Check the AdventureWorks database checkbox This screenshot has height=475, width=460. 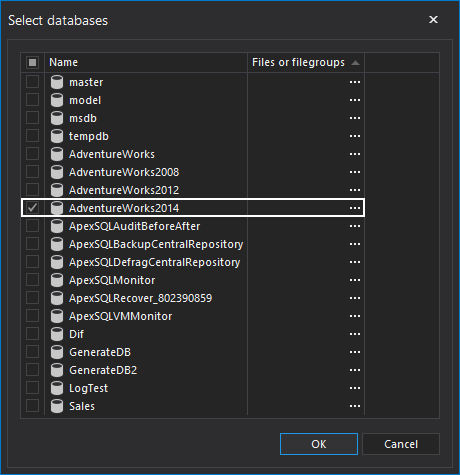tap(32, 154)
